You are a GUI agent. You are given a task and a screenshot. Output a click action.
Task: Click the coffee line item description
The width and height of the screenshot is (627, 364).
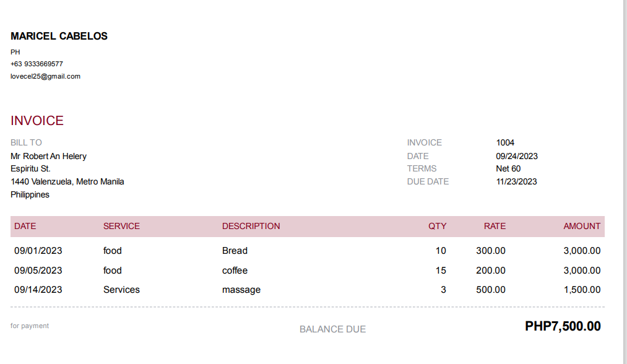coord(235,271)
